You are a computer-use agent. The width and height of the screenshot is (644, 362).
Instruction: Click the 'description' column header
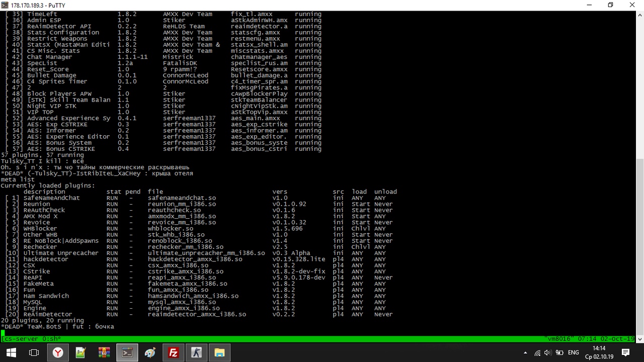click(x=44, y=192)
